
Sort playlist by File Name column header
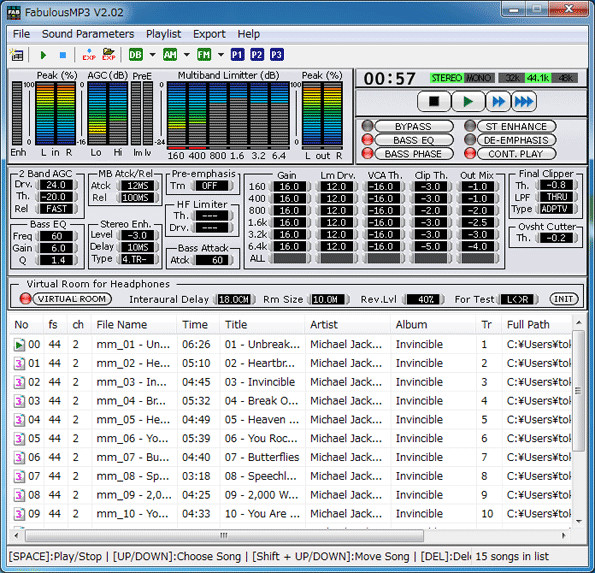134,325
